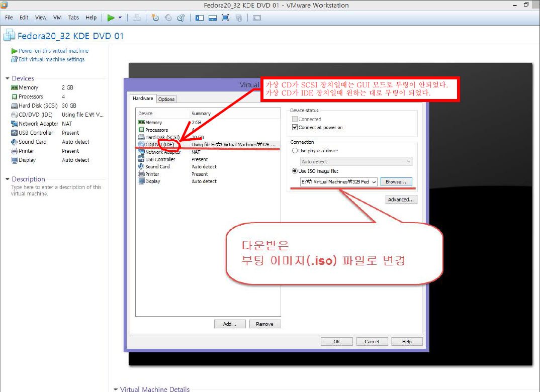Switch to the Options tab in settings dialog

coord(166,99)
